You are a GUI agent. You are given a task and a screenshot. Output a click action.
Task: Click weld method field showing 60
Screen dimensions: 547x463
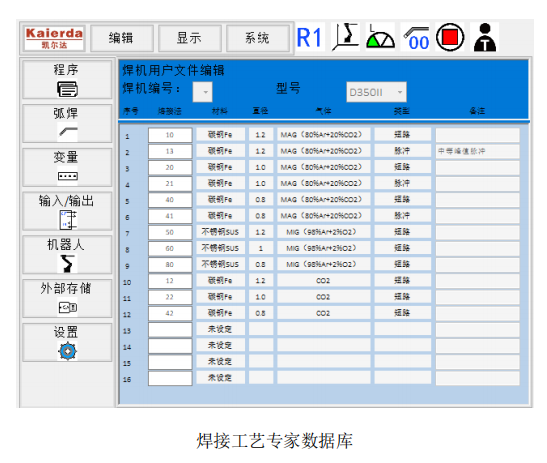pos(170,248)
